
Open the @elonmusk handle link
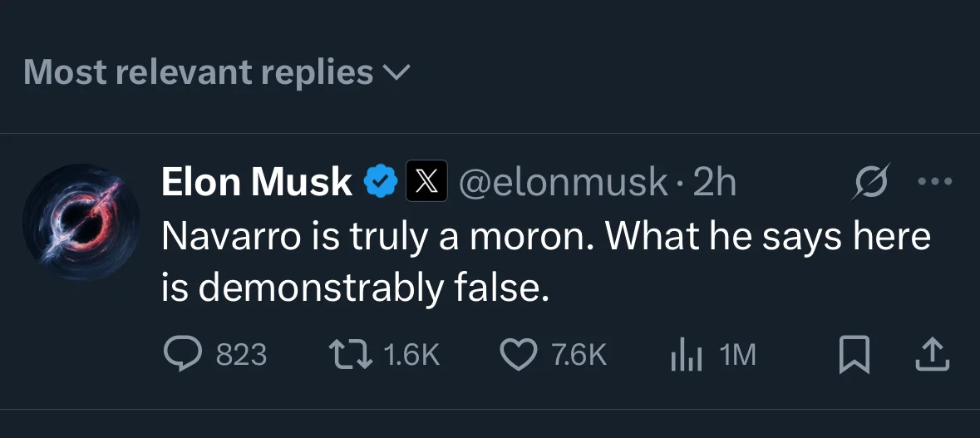tap(564, 182)
